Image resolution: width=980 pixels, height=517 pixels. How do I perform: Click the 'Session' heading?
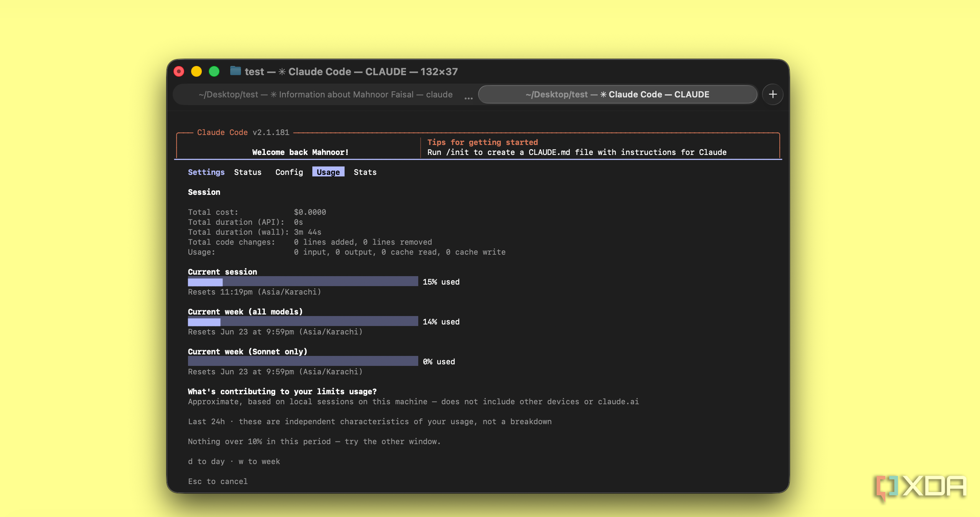coord(204,192)
